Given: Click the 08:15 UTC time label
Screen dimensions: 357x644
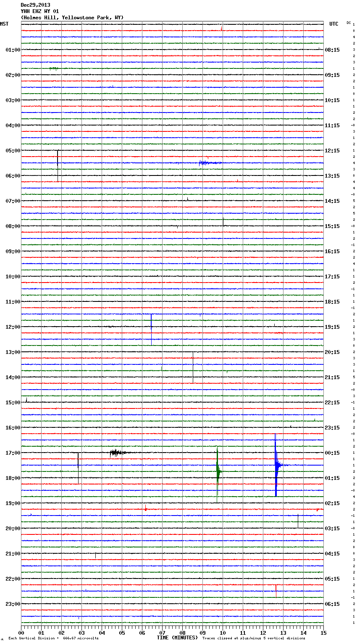Looking at the screenshot, I should point(332,50).
